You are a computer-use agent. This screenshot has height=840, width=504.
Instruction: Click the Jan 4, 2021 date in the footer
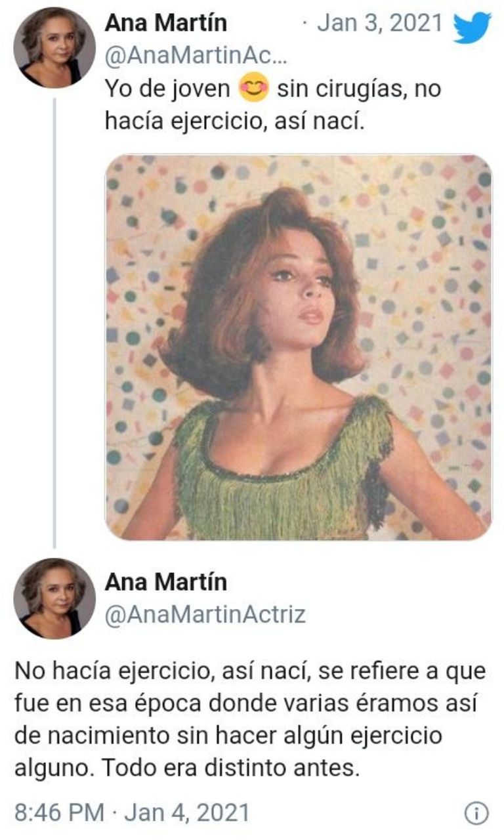187,812
